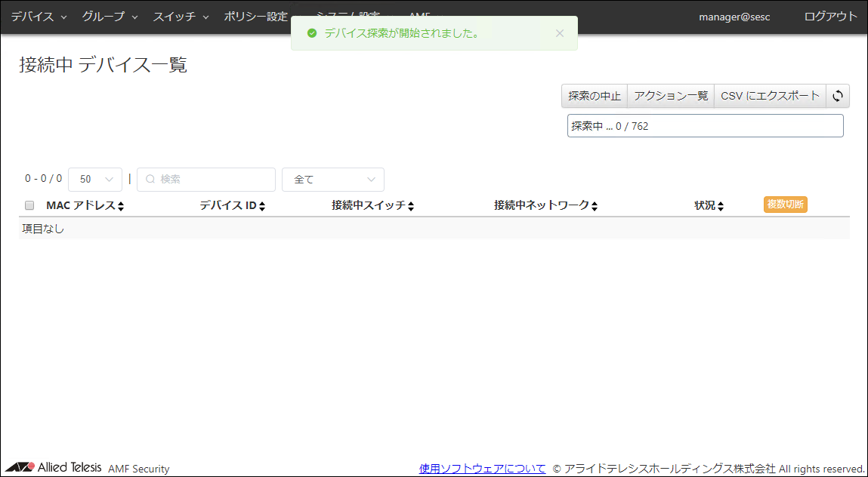
Task: Open the 使用ソフトウェアについて link
Action: pos(482,469)
